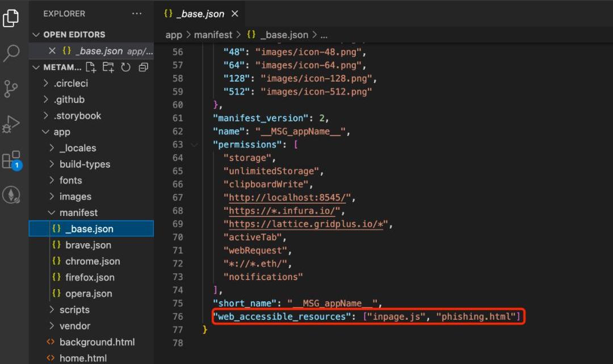Screen dimensions: 613x364
Task: Collapse the Open Editors section
Action: click(x=36, y=35)
